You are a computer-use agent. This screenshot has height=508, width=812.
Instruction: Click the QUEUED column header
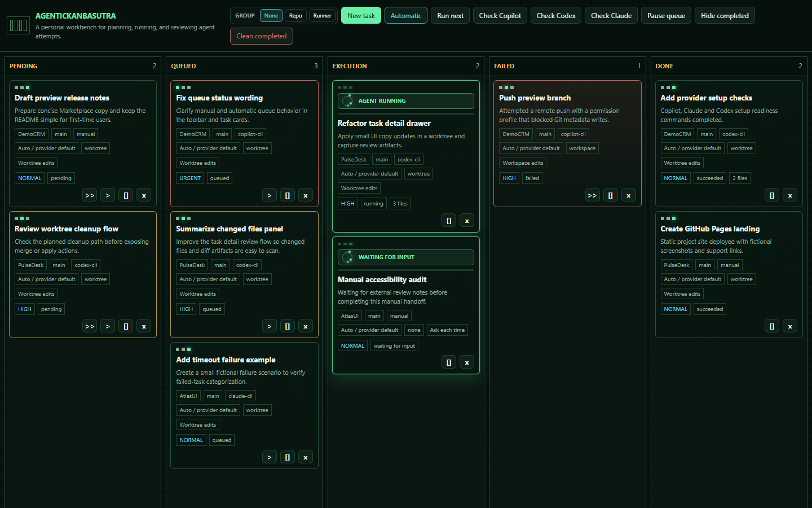pyautogui.click(x=244, y=66)
